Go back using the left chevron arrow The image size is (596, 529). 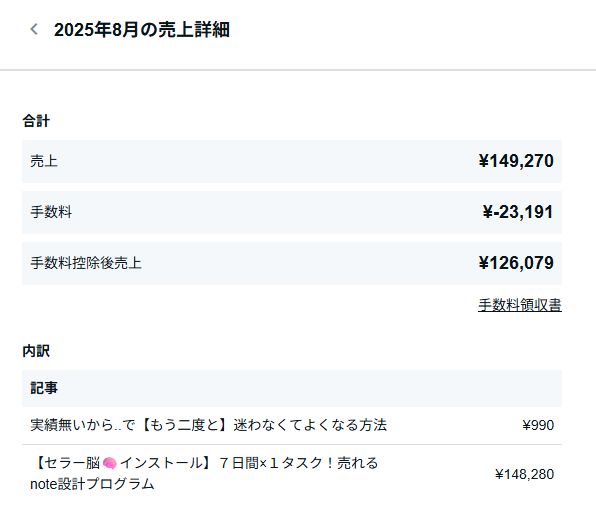pyautogui.click(x=34, y=29)
